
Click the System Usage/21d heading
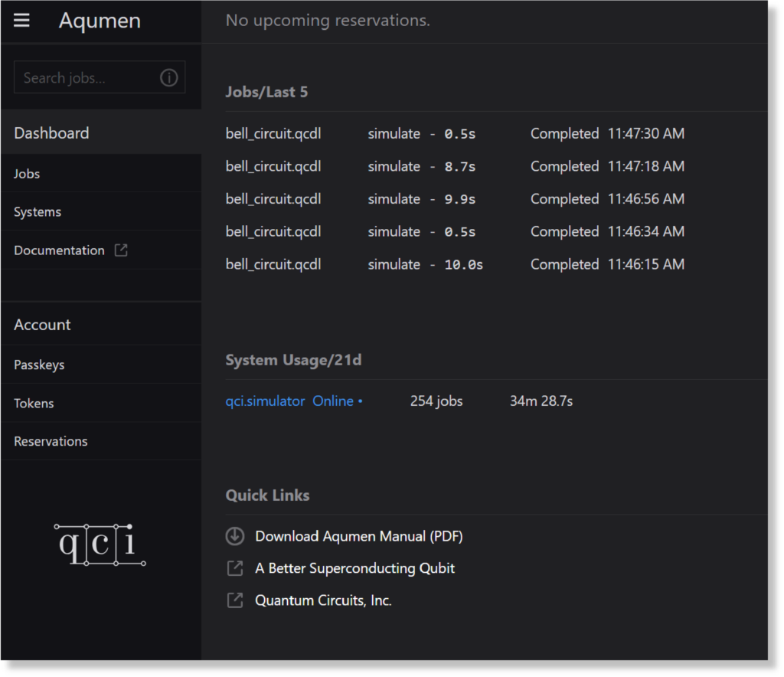click(x=293, y=360)
